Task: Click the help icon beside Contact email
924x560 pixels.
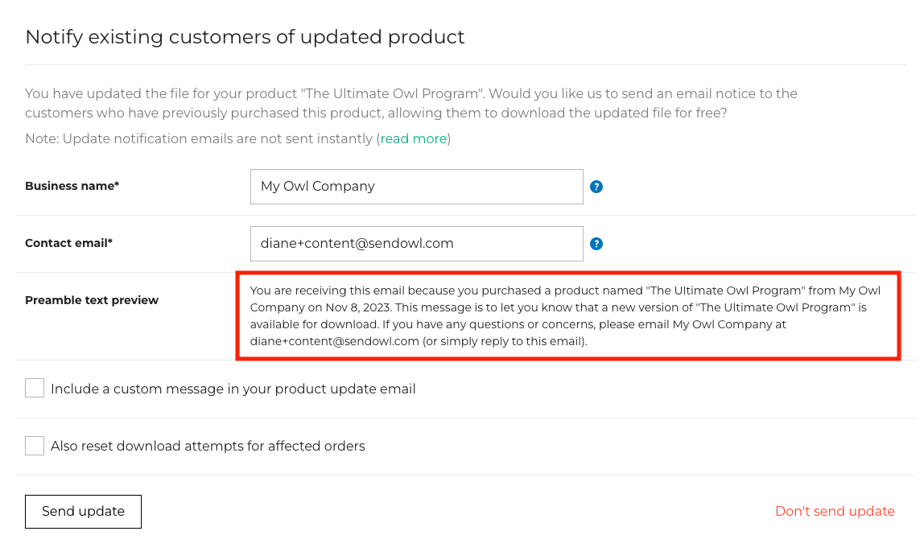Action: tap(596, 244)
